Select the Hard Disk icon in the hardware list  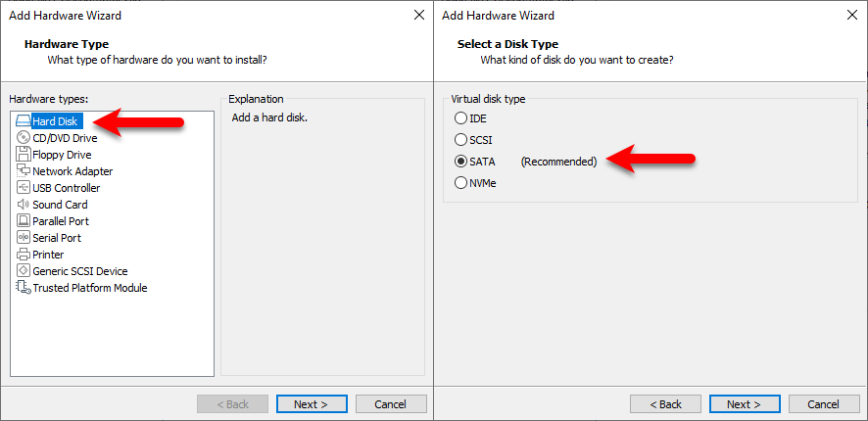24,121
